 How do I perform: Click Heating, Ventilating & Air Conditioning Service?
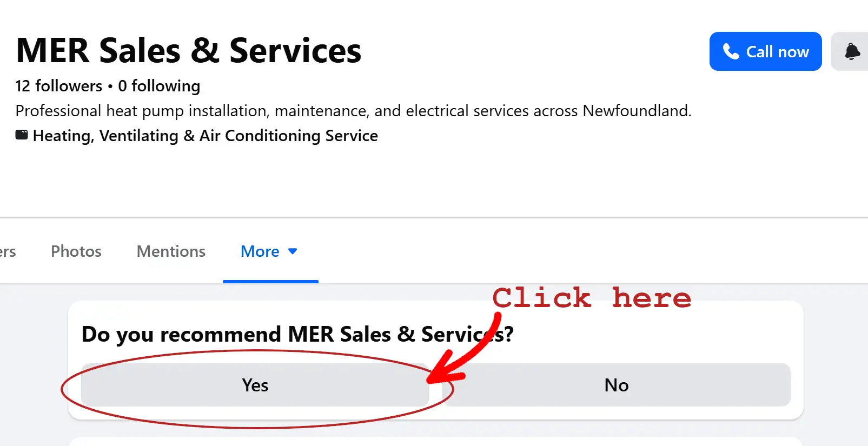coord(205,135)
